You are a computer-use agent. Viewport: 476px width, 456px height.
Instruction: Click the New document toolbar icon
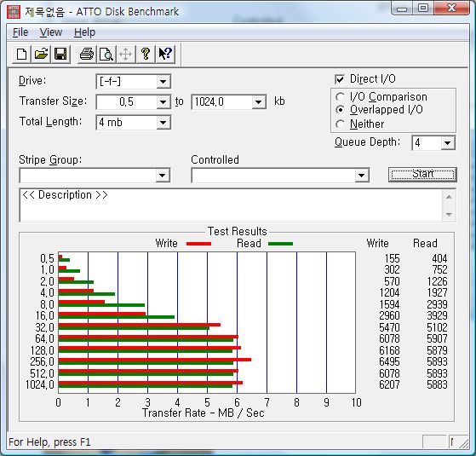tap(21, 55)
